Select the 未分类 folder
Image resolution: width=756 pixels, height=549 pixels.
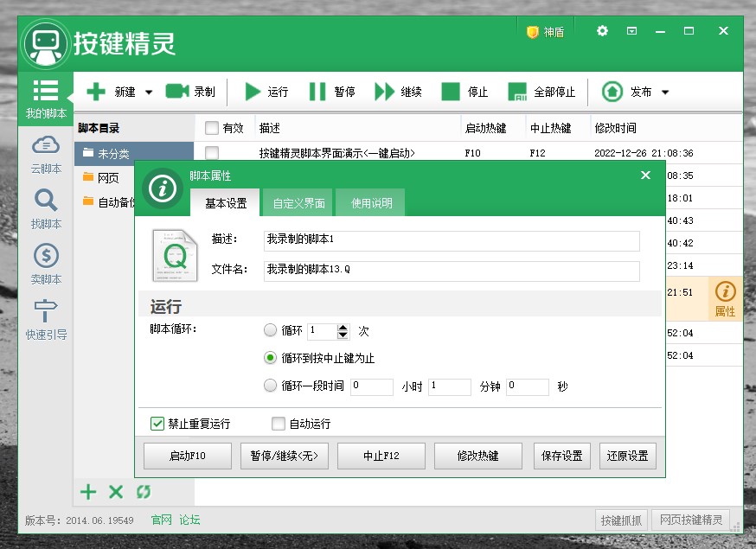point(134,154)
